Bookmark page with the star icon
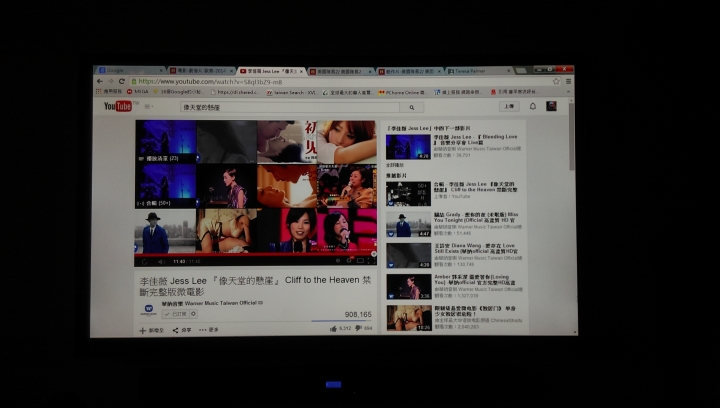This screenshot has height=408, width=720. click(556, 81)
